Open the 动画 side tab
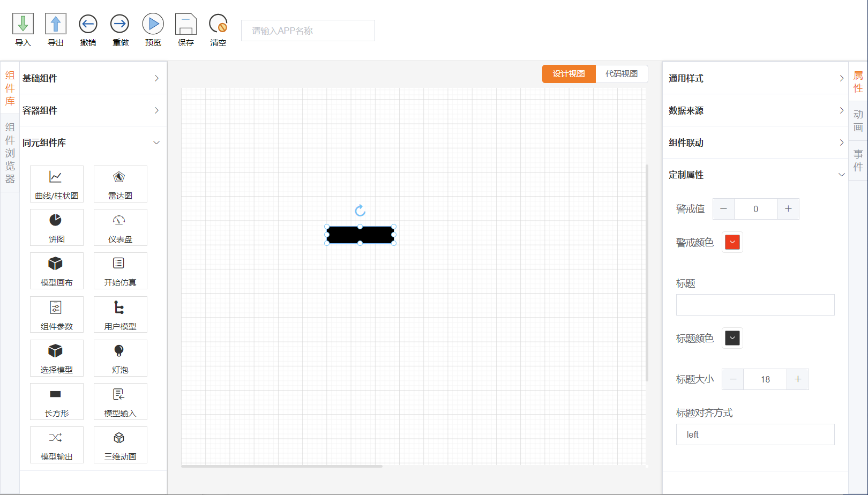The image size is (868, 495). coord(858,121)
